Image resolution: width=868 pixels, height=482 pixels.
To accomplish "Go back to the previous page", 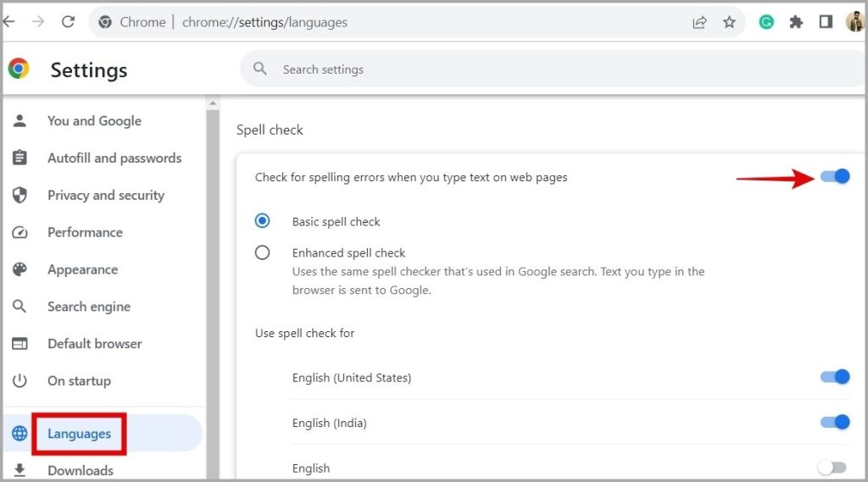I will 8,22.
